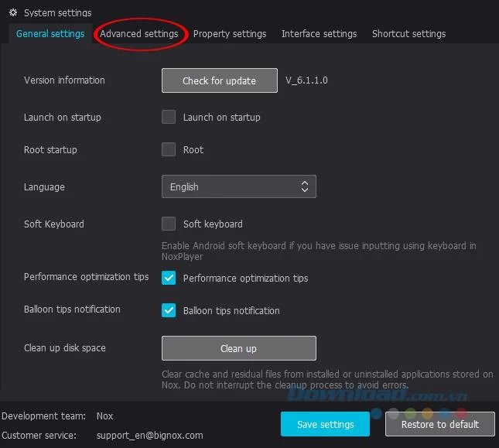The image size is (499, 448).
Task: Select version text V_6.1.1.0
Action: 306,80
